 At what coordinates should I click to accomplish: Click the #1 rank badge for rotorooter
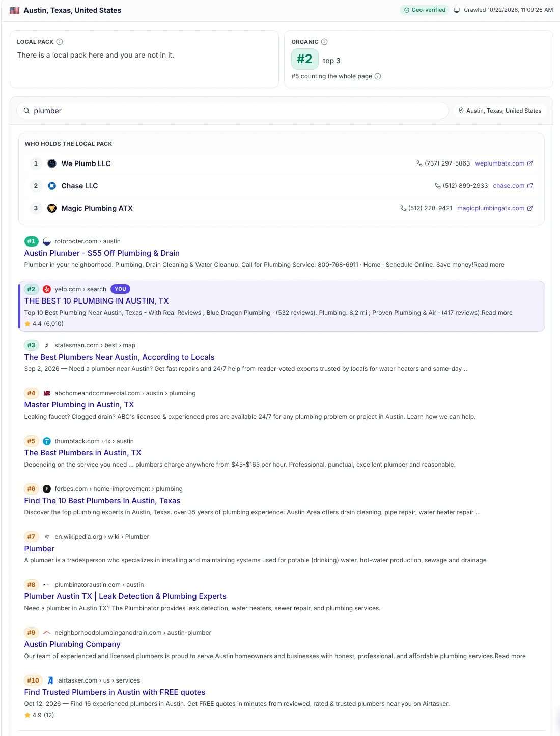(x=32, y=241)
